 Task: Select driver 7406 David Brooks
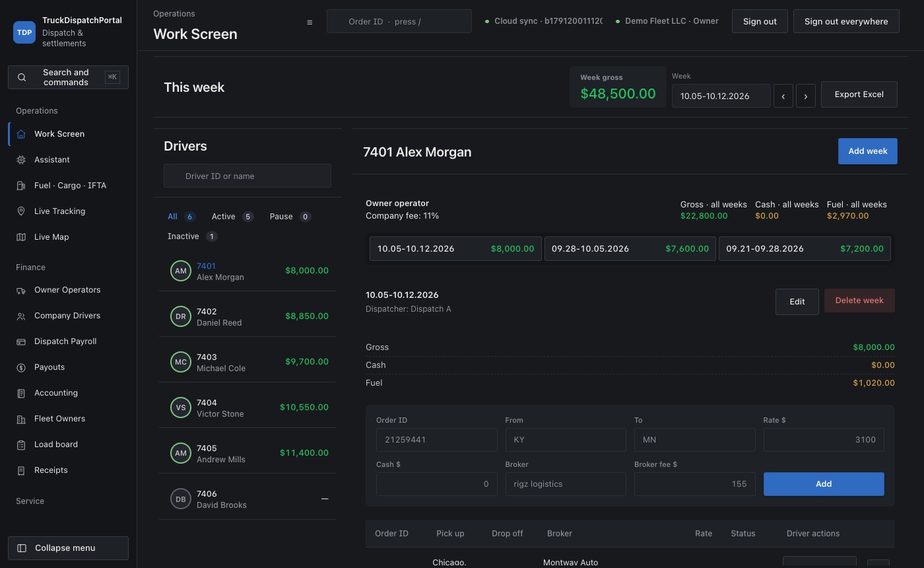point(247,499)
